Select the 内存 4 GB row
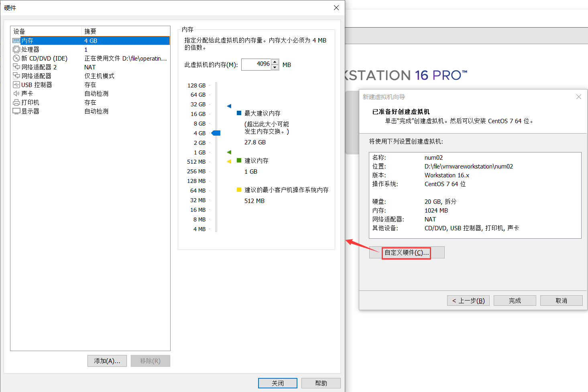This screenshot has width=588, height=392. (x=91, y=41)
